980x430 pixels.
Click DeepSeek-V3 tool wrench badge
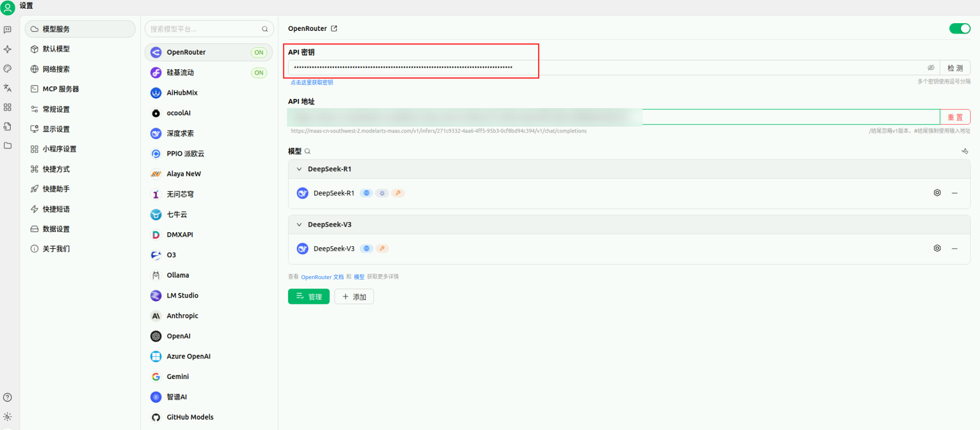pos(382,249)
